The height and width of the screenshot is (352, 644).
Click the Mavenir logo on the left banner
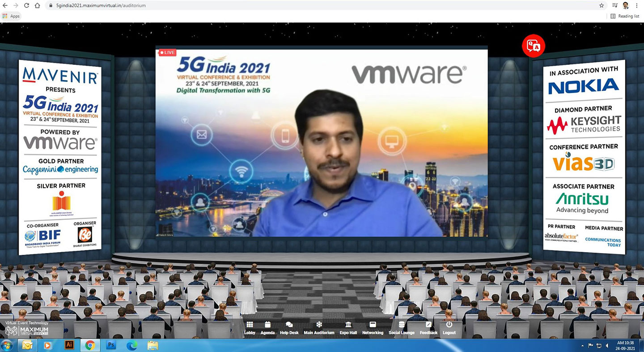[60, 75]
